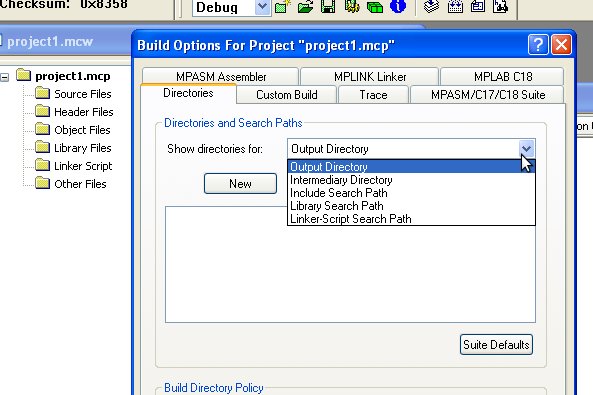Viewport: 593px width, 395px height.
Task: Close the Build Options dialog
Action: click(x=561, y=45)
